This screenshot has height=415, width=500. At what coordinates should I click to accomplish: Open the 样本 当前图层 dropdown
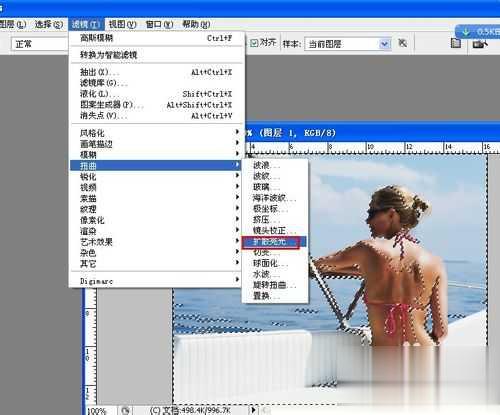(x=348, y=44)
